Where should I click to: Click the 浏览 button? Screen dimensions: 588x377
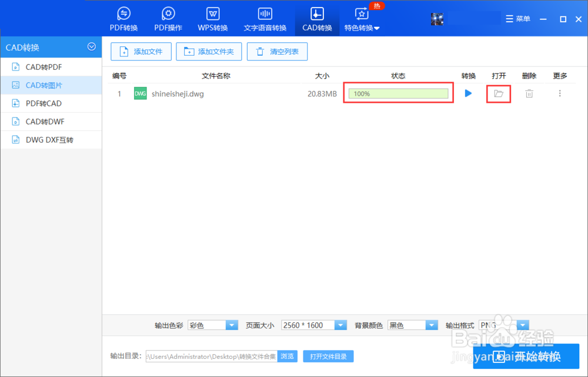(288, 356)
